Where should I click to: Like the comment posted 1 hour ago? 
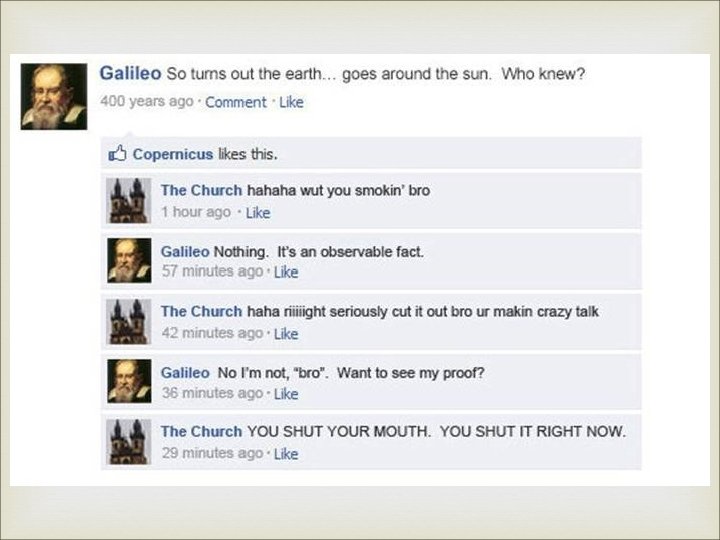(258, 213)
